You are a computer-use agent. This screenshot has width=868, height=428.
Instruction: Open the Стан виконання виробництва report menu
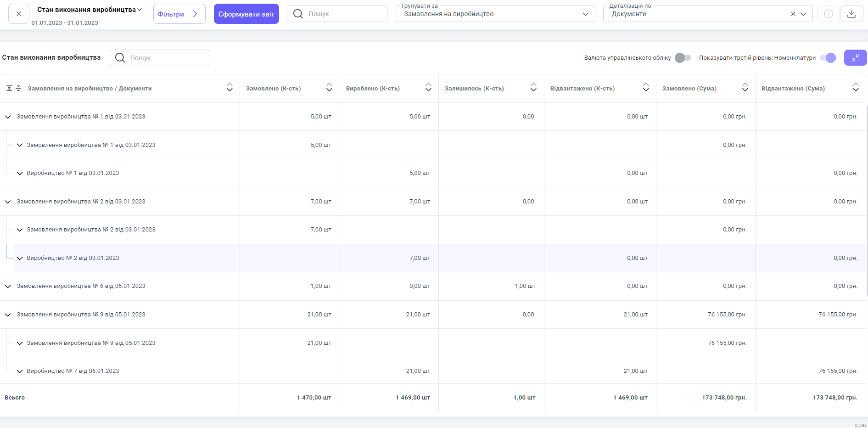(90, 10)
